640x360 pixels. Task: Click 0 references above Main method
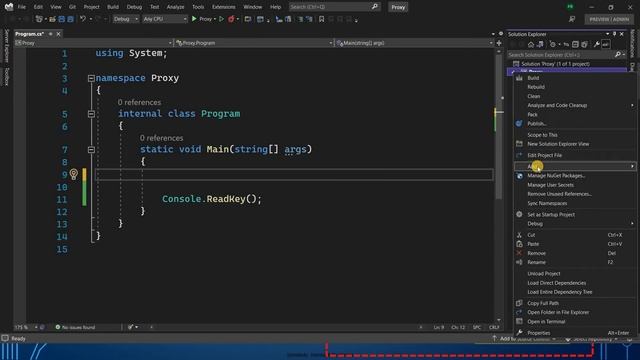(161, 138)
